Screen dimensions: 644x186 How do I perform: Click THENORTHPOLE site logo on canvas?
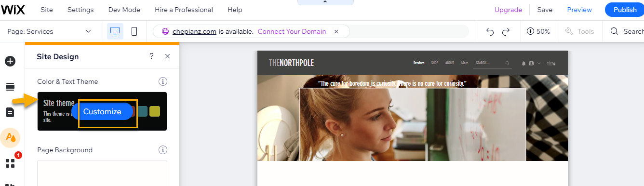coord(291,63)
